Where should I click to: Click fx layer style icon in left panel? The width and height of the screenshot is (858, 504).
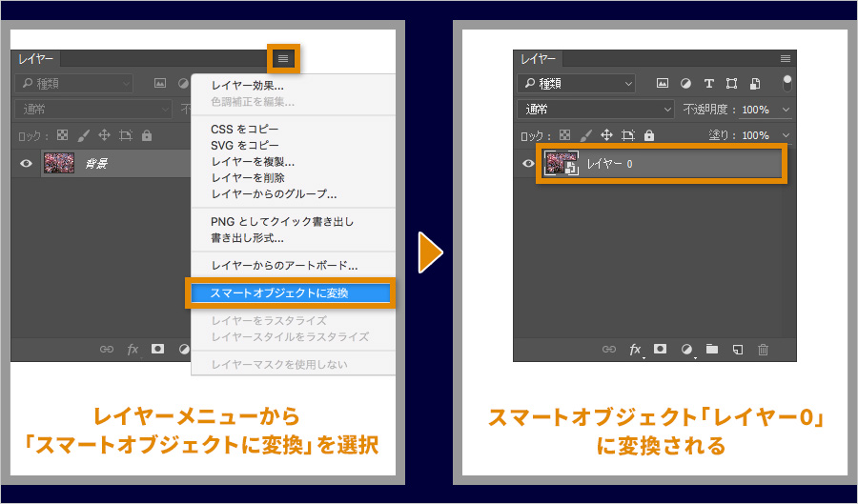[133, 350]
